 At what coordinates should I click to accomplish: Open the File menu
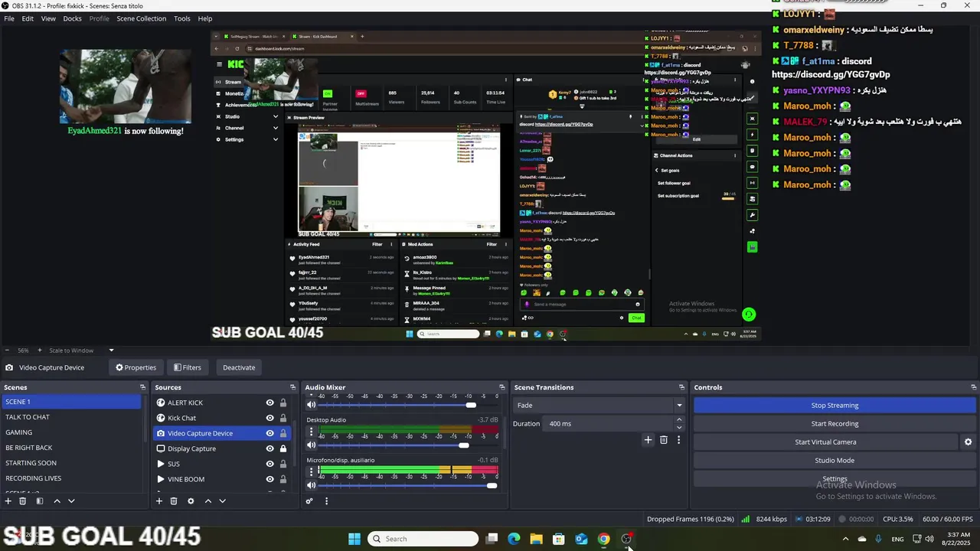(x=9, y=18)
